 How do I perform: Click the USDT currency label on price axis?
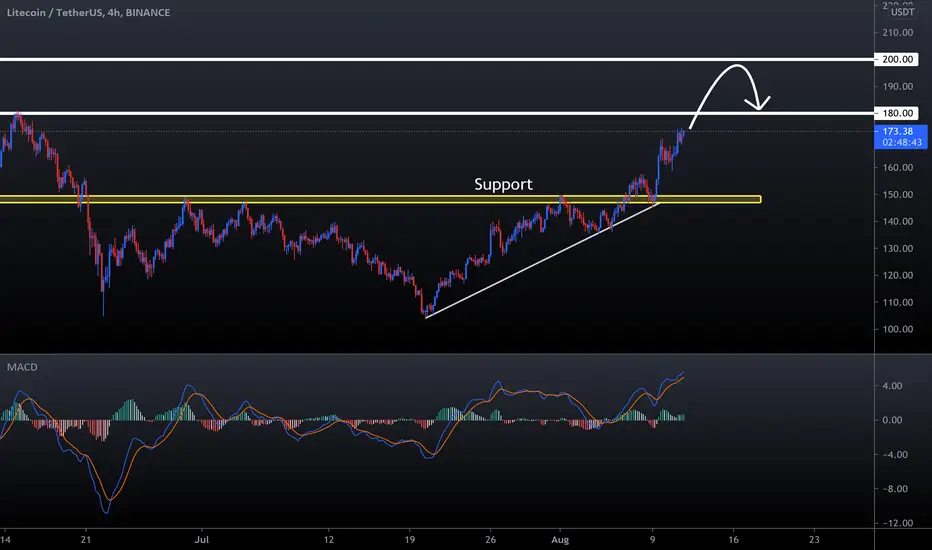point(902,12)
